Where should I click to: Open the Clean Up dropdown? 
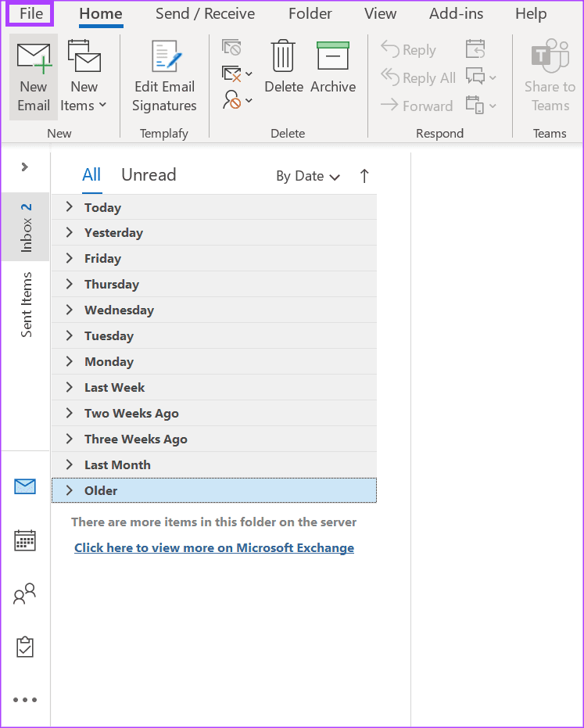click(x=237, y=74)
